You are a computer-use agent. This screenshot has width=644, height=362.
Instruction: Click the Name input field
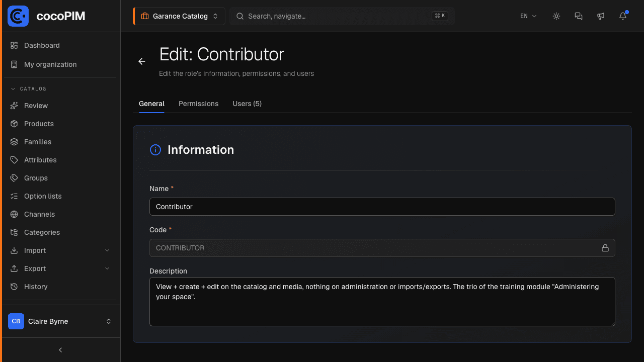382,207
